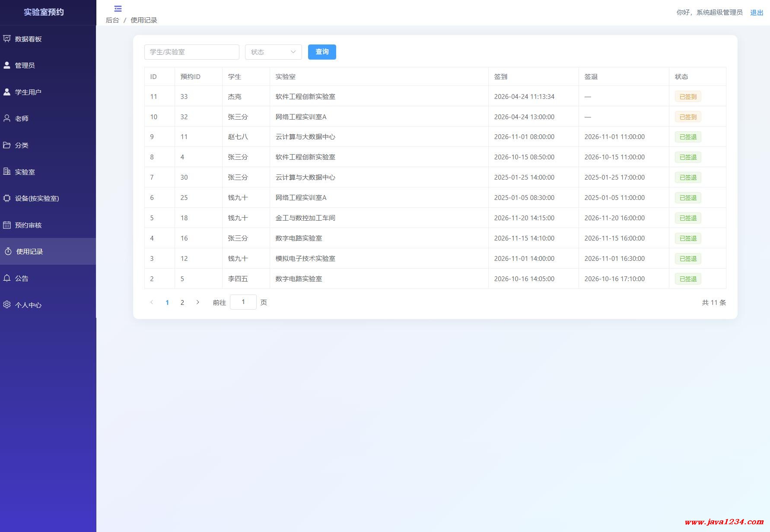Click the administrator (管理员) person icon
770x532 pixels.
tap(7, 65)
